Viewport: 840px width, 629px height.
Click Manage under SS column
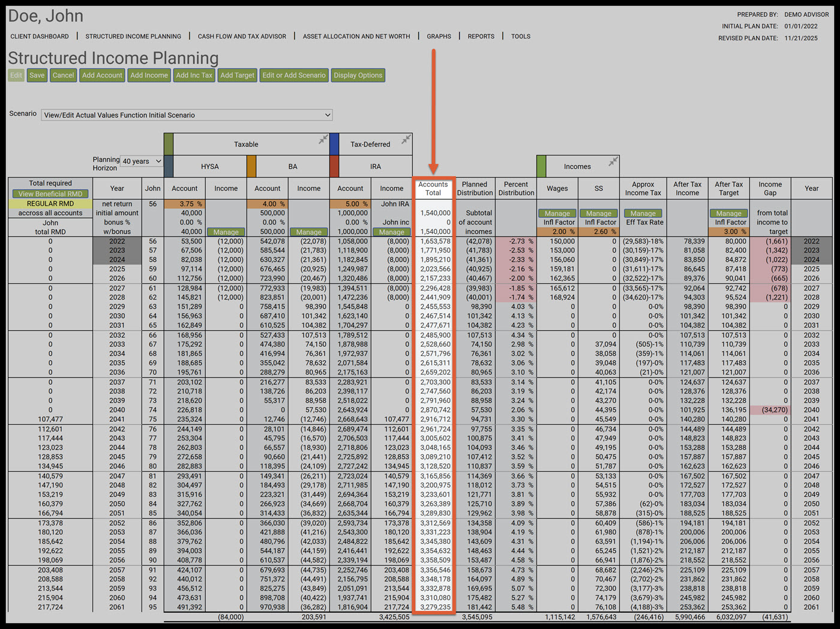pyautogui.click(x=599, y=214)
